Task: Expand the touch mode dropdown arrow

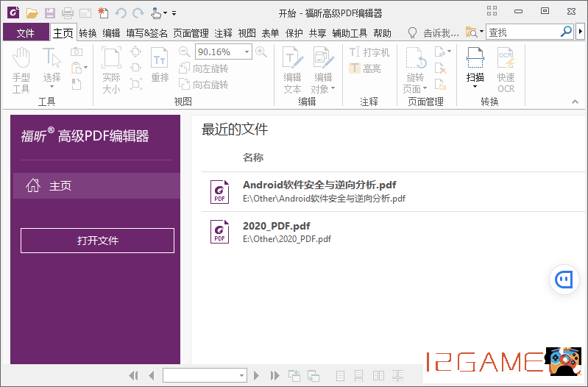Action: point(165,13)
